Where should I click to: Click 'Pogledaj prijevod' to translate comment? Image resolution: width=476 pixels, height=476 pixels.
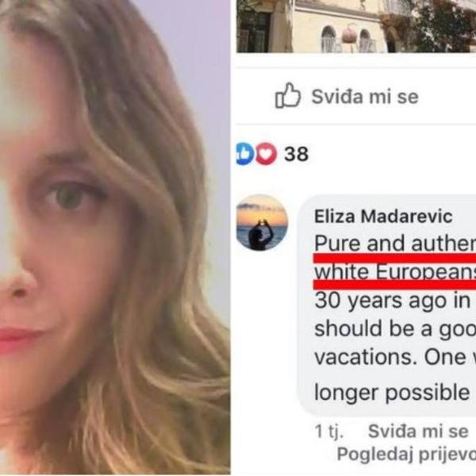[406, 454]
